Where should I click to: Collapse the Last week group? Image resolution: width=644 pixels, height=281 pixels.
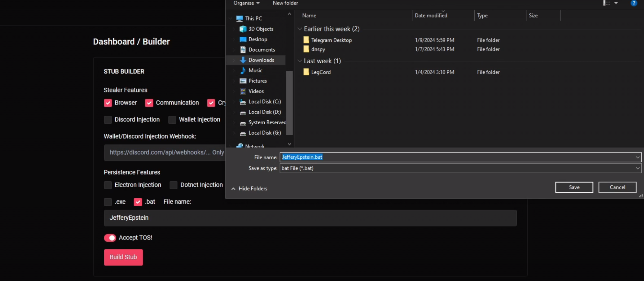pos(300,61)
